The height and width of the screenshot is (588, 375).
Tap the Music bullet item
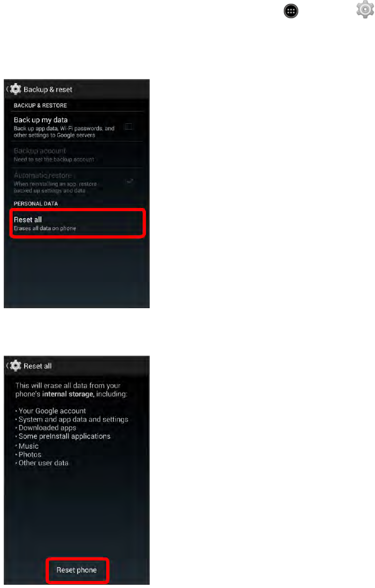(x=27, y=446)
